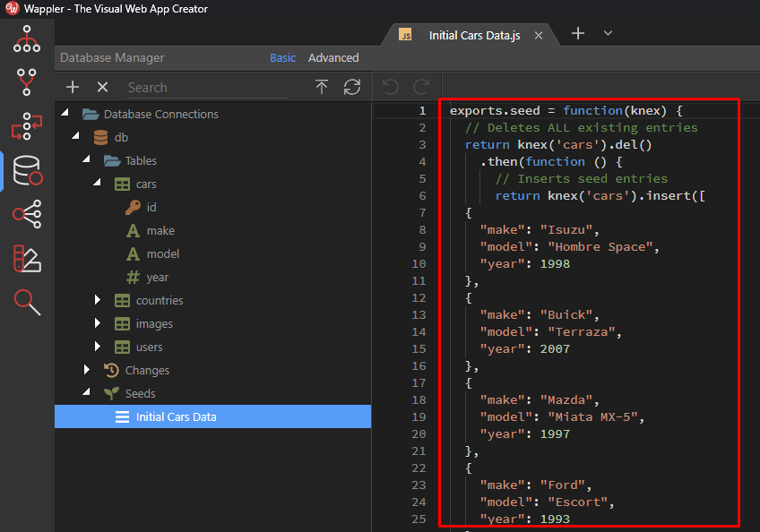
Task: Open the tab list dropdown chevron
Action: pyautogui.click(x=608, y=33)
